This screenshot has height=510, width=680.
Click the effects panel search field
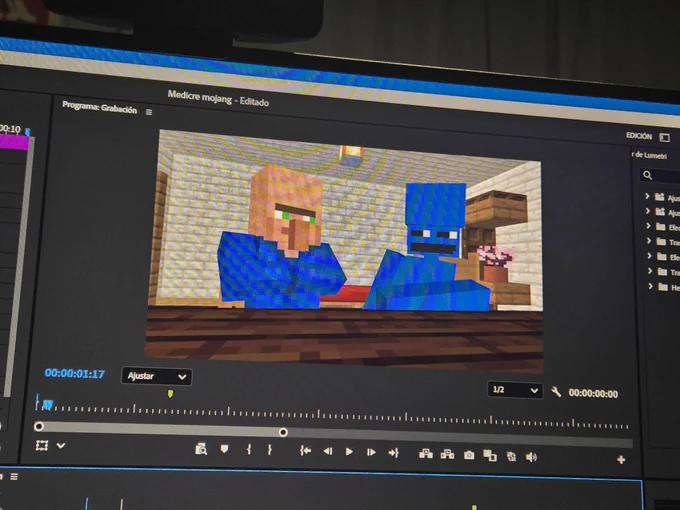click(660, 175)
